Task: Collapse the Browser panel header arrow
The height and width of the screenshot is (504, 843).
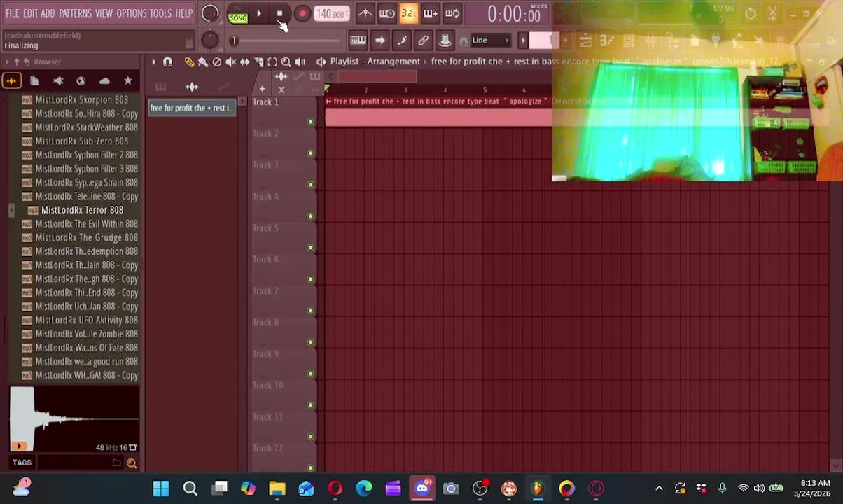Action: (x=7, y=62)
